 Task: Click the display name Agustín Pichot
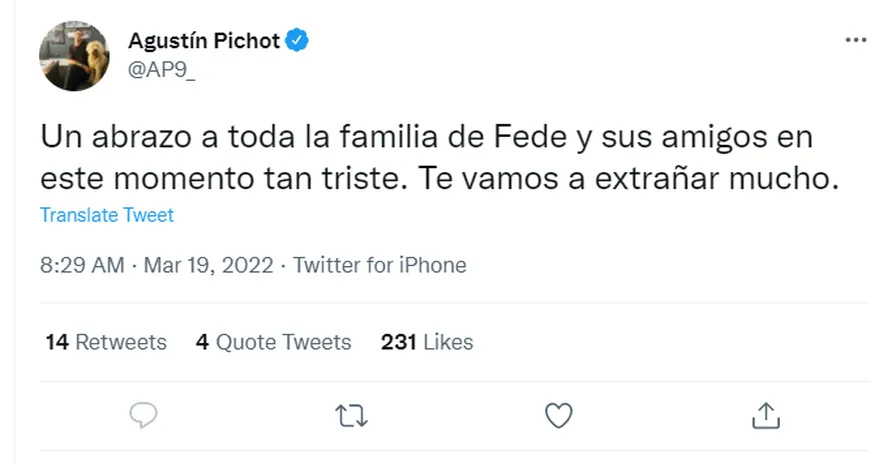[205, 41]
